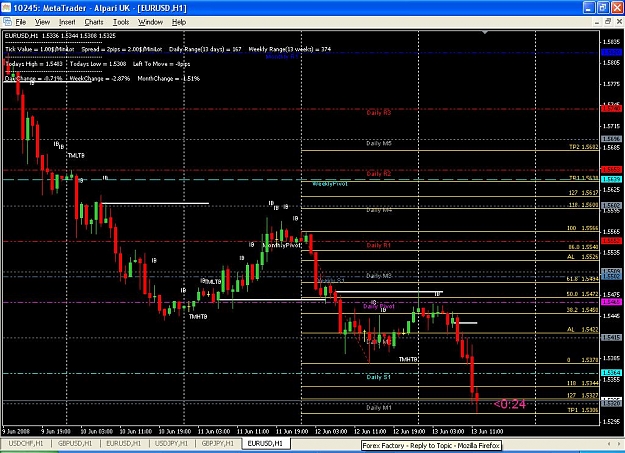Click the bottom TP1 1.5306 label
The width and height of the screenshot is (625, 453).
point(584,410)
